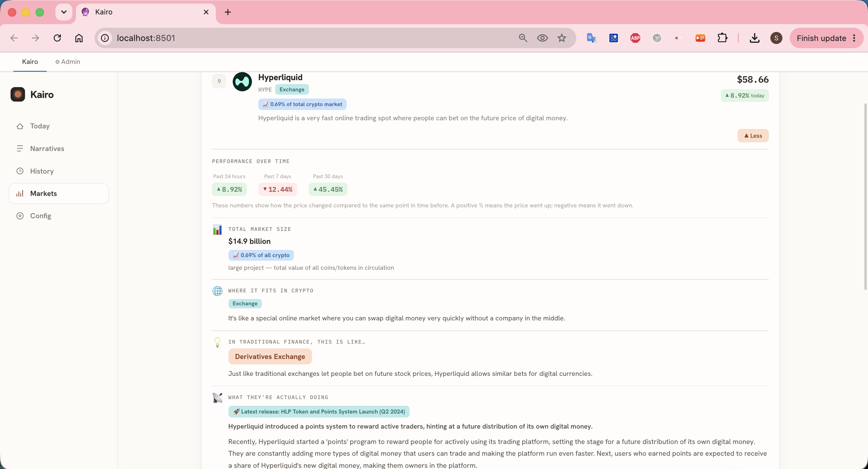868x469 pixels.
Task: Click the eye icon in address bar
Action: (x=542, y=38)
